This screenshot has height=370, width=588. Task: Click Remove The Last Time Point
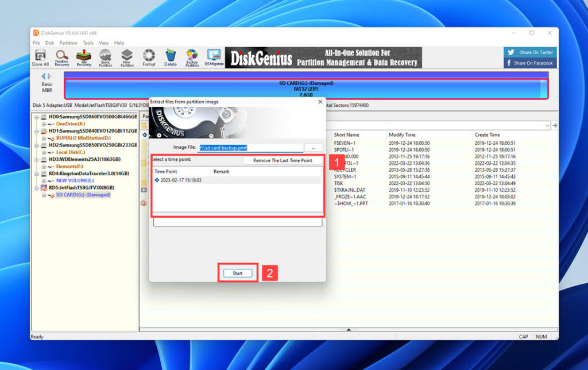click(283, 160)
